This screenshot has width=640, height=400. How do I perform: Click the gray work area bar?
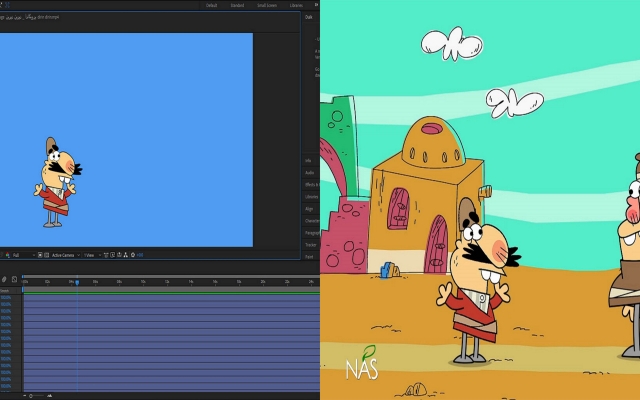click(x=171, y=289)
